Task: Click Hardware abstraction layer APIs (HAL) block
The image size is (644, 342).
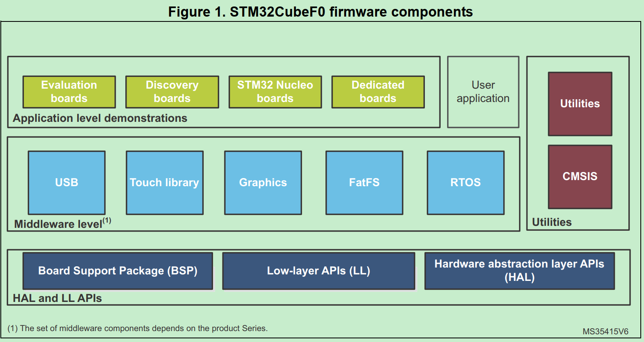Action: click(519, 271)
